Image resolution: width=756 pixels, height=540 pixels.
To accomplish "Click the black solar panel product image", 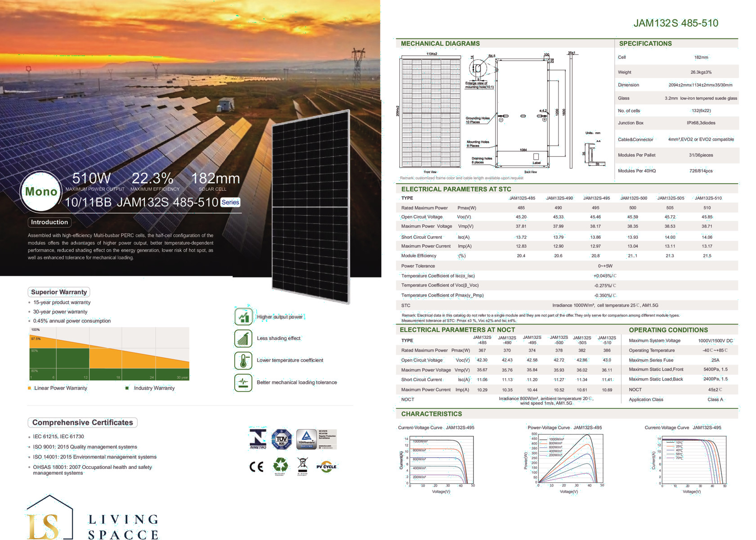I will click(x=310, y=207).
